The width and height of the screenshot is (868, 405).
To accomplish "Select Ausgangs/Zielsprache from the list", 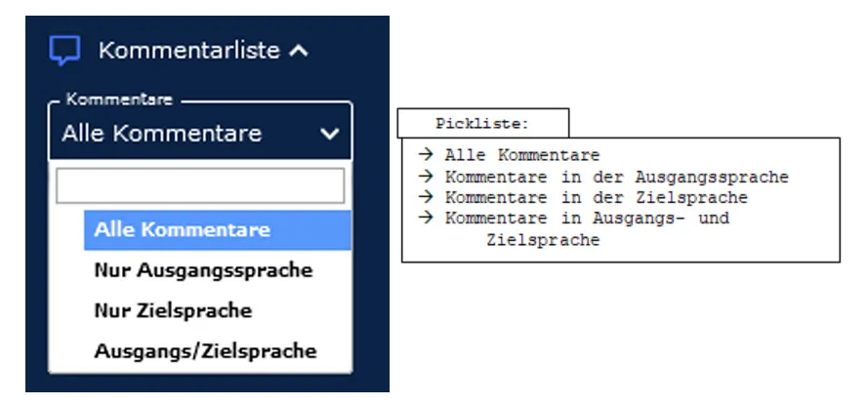I will (x=205, y=350).
